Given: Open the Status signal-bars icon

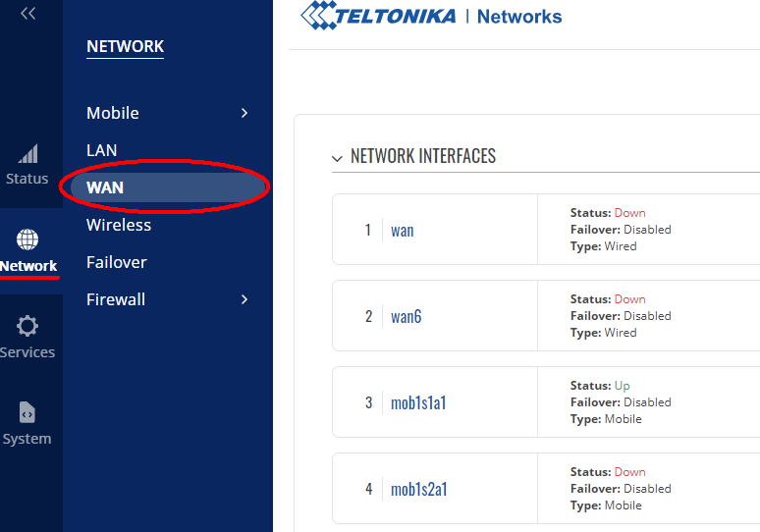Looking at the screenshot, I should [x=27, y=153].
